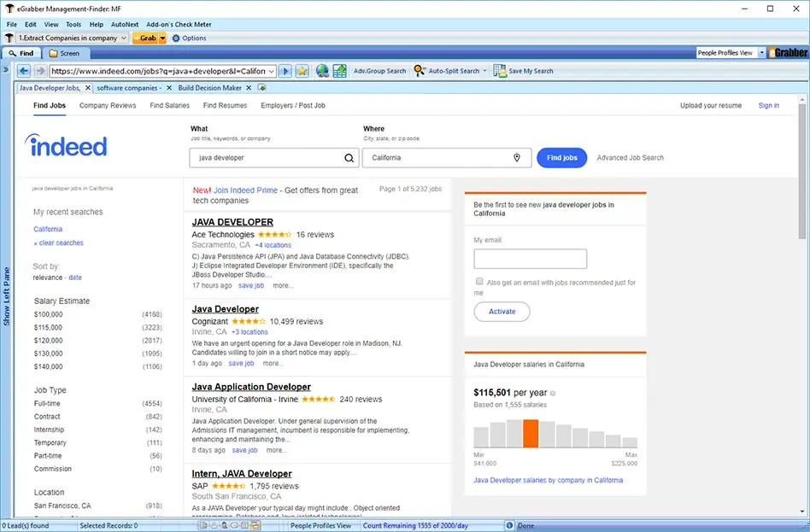Click the eGrabber logo at top right
The image size is (810, 532).
point(788,53)
